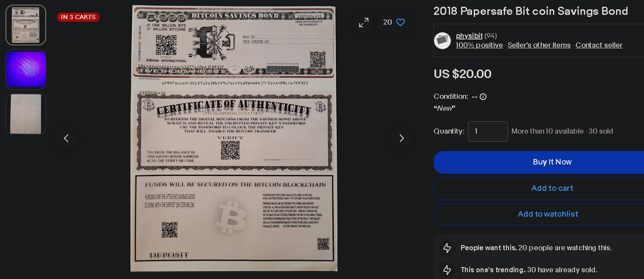Click the main bond product image

coord(234,138)
